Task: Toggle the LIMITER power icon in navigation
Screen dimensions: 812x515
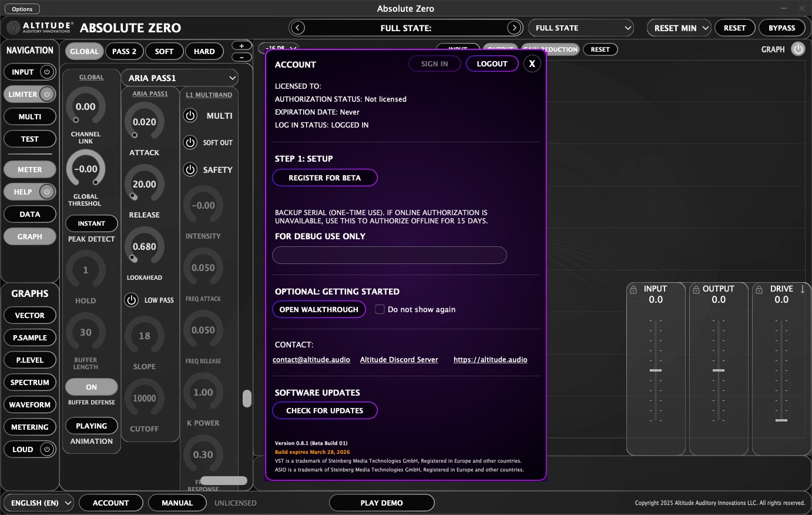Action: click(x=47, y=94)
